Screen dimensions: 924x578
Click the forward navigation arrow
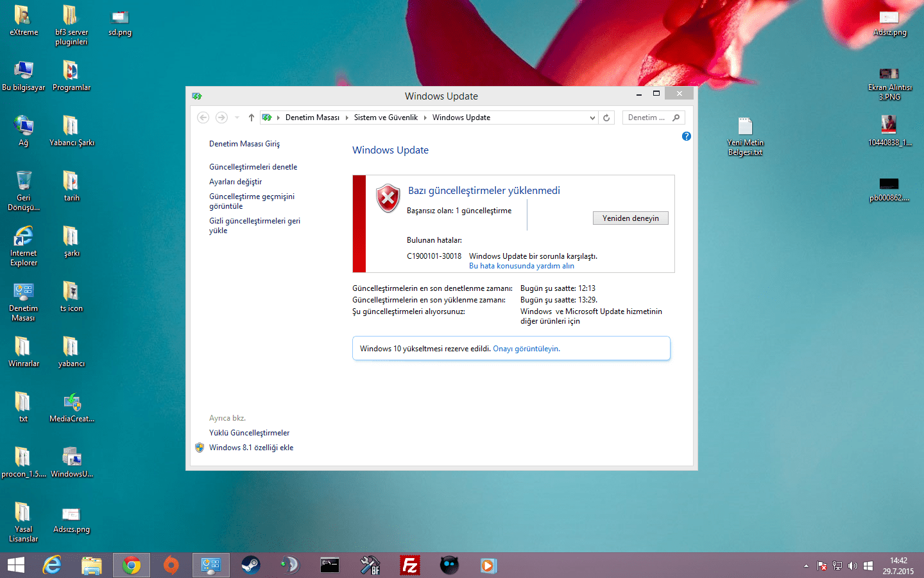click(x=221, y=118)
